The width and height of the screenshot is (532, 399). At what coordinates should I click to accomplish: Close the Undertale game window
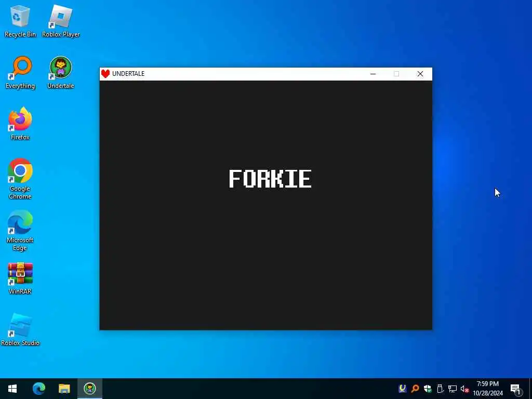pos(420,74)
